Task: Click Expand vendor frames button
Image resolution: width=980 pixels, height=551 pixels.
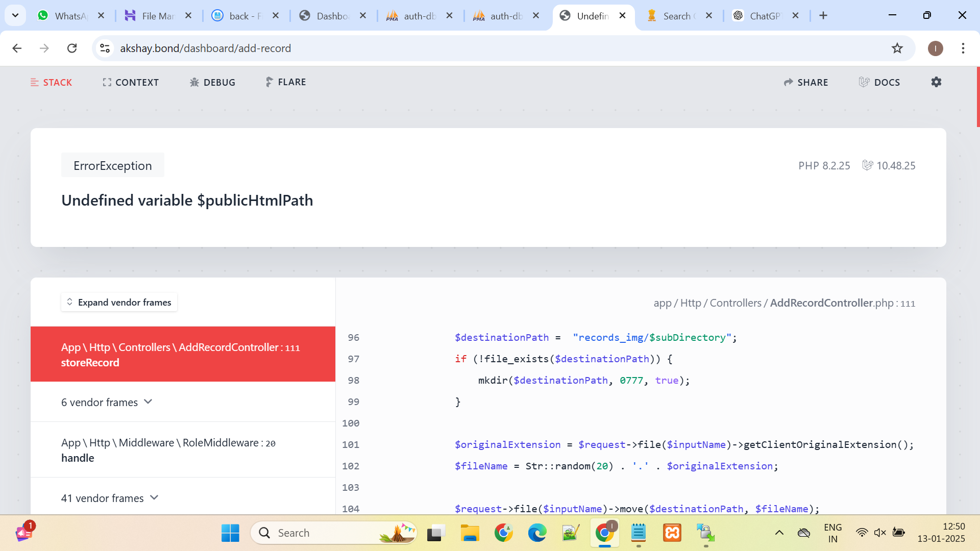Action: 119,302
